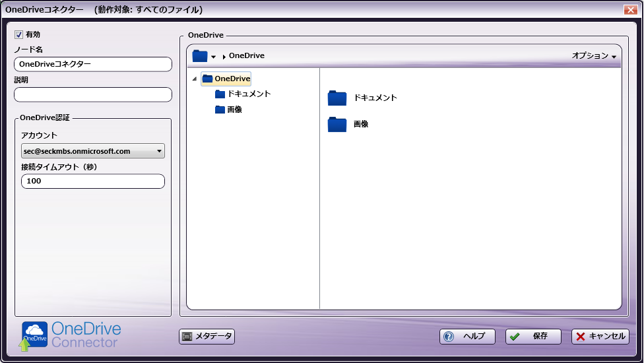Open the アカウント account dropdown
This screenshot has height=363, width=644.
point(93,151)
